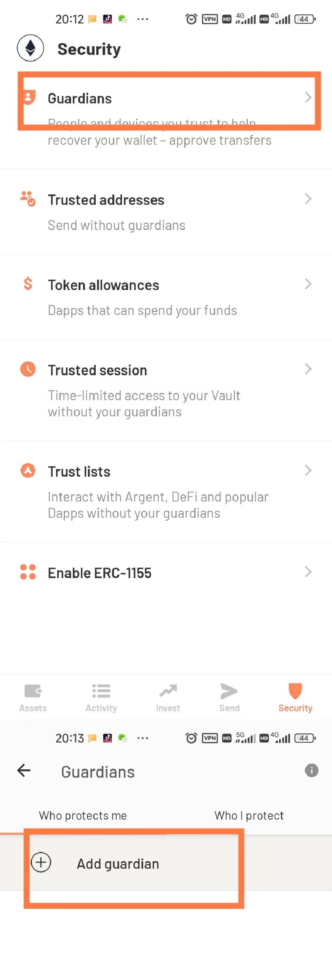Expand Guardians with its chevron

308,97
